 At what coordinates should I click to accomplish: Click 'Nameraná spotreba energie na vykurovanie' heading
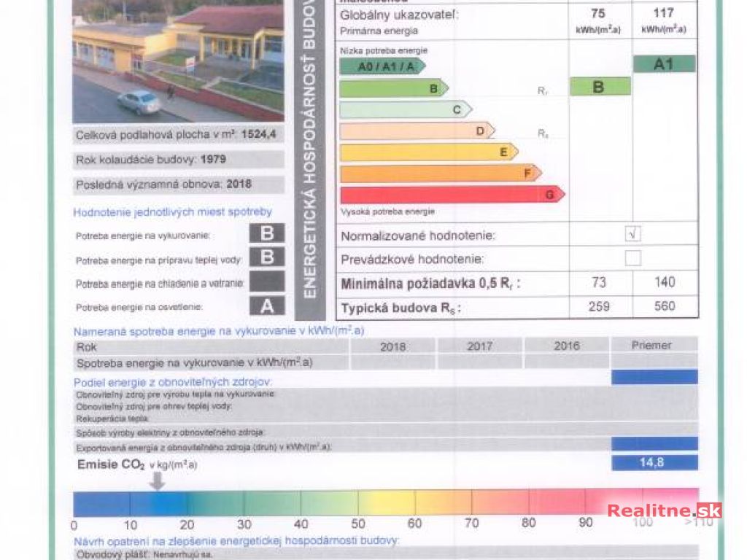[x=219, y=331]
